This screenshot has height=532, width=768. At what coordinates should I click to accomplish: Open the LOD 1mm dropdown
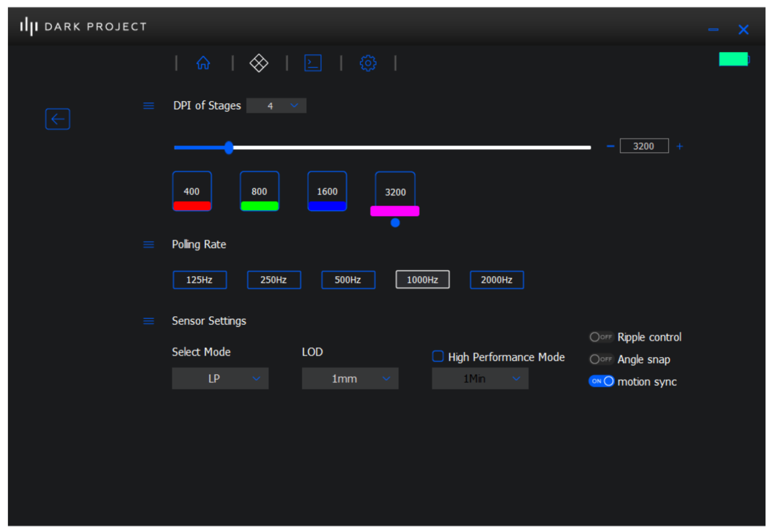pyautogui.click(x=350, y=379)
